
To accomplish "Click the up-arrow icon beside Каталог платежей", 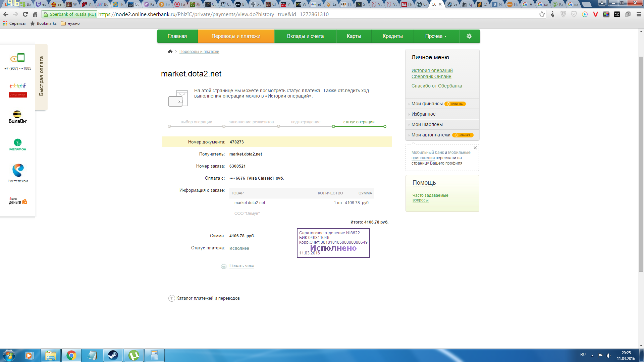I will pyautogui.click(x=171, y=298).
